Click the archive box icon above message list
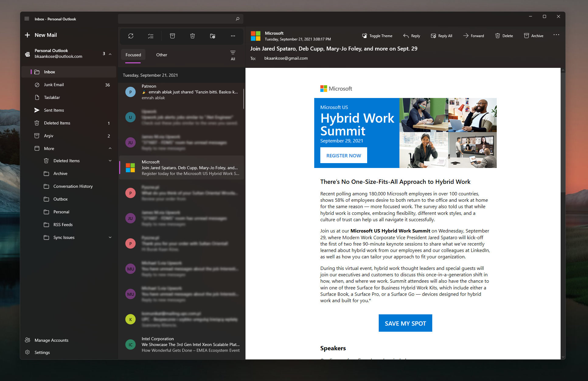 coord(172,36)
